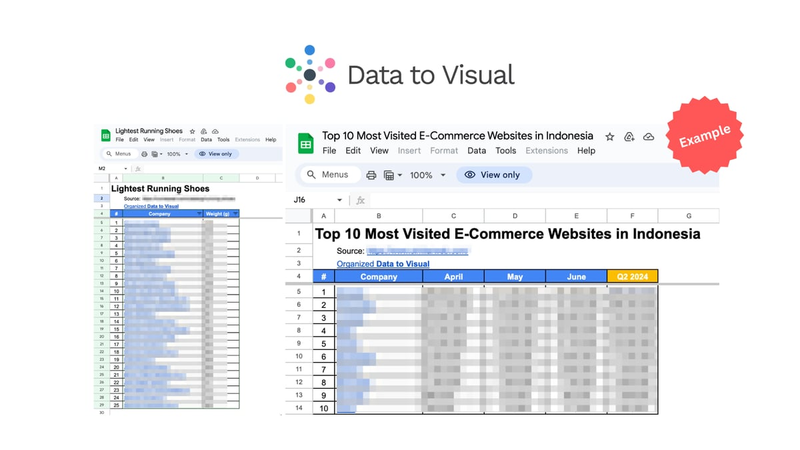Screen dimensions: 800x450
Task: Open Data menu in Running Shoes sheet
Action: (206, 139)
